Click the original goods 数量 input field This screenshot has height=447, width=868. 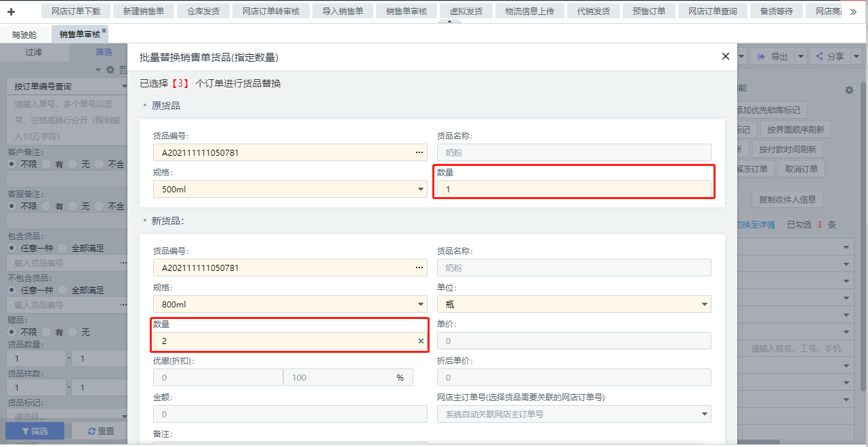point(573,190)
